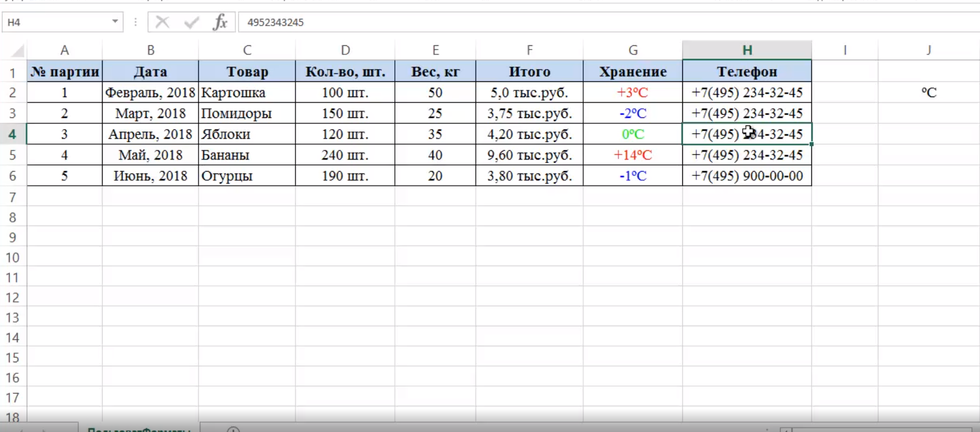The width and height of the screenshot is (980, 432).
Task: Select the cell '3,75 тыс.руб.'
Action: click(x=529, y=113)
